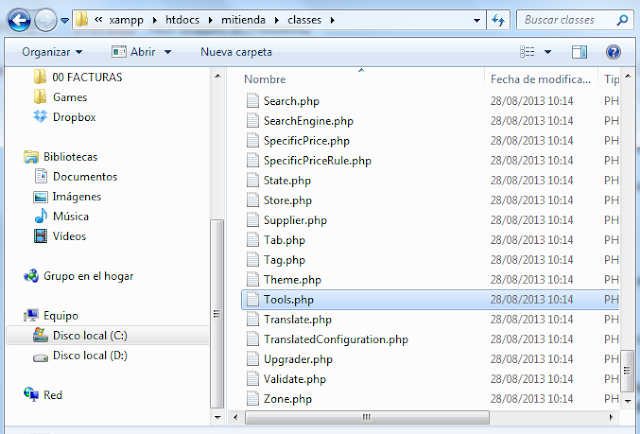Select SpecificPrice.php file icon
This screenshot has height=434, width=640.
point(253,140)
